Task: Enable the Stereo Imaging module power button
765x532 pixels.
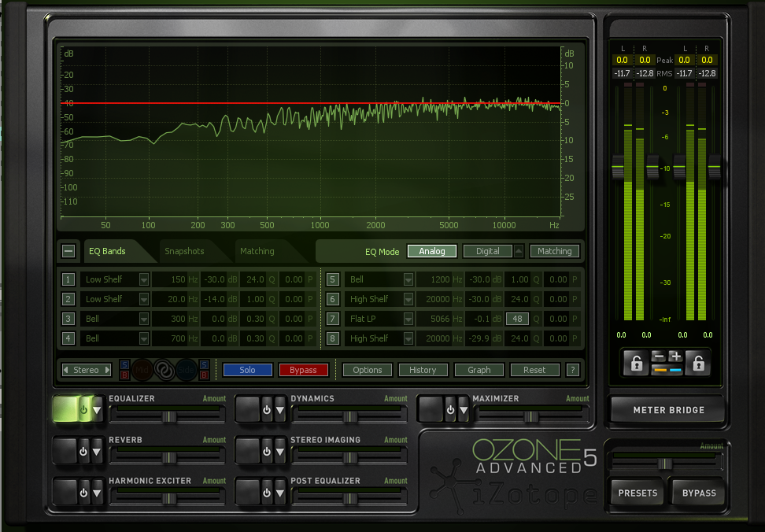Action: coord(266,452)
